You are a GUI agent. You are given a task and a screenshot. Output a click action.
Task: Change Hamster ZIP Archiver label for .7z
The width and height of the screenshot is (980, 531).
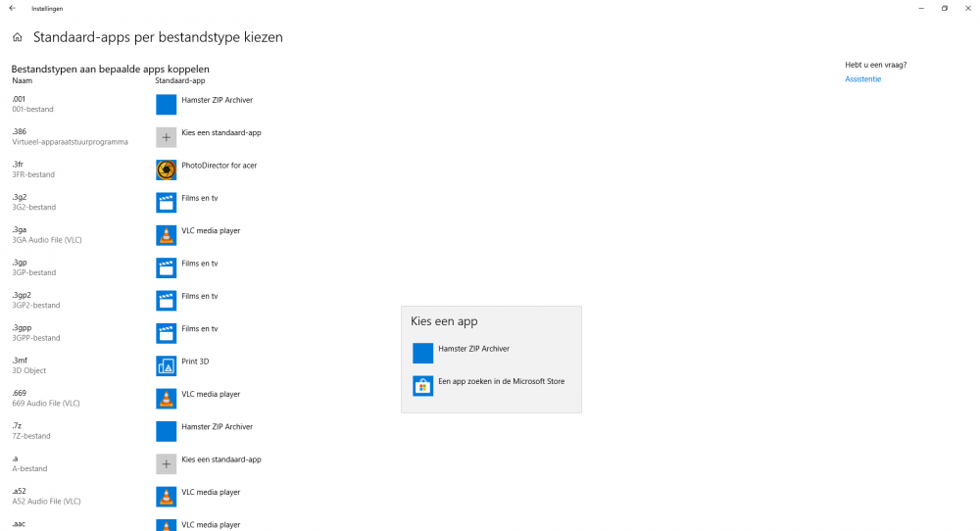(217, 427)
